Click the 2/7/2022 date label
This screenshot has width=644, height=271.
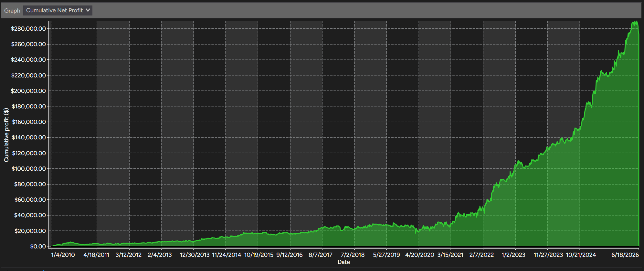(x=482, y=255)
